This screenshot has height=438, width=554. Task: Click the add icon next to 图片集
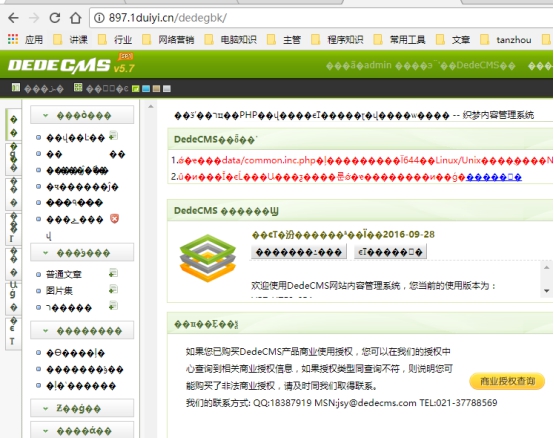[x=113, y=290]
